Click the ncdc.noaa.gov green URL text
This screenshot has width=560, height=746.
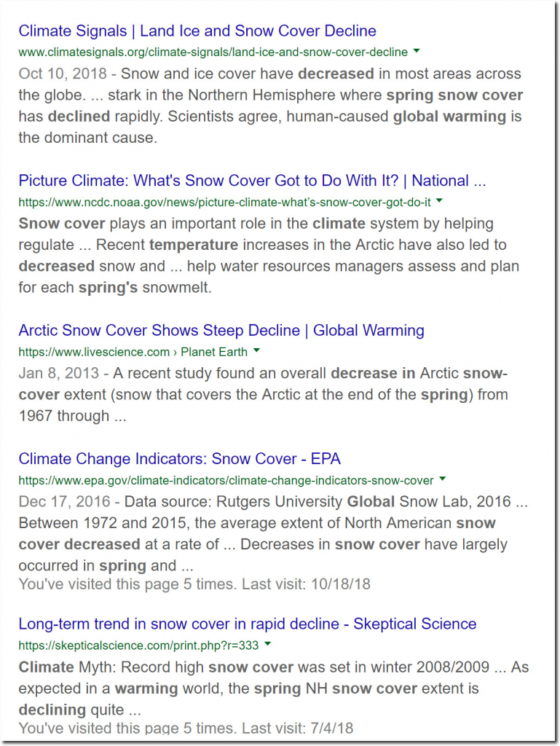[x=224, y=203]
